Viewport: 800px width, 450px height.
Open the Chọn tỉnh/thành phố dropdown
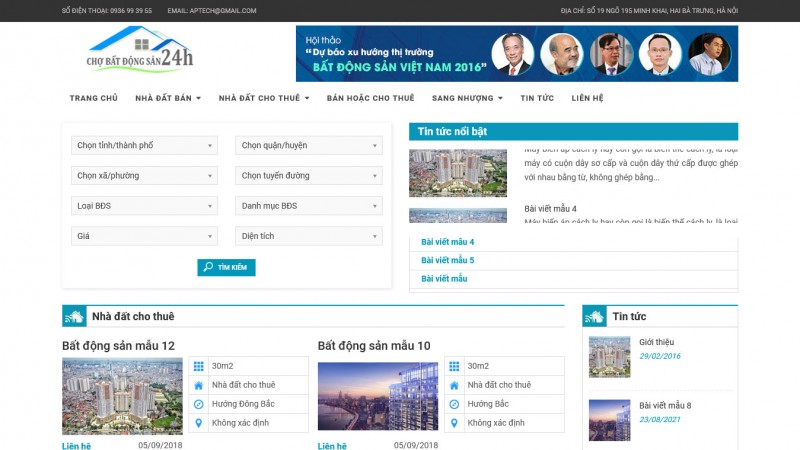[x=144, y=146]
